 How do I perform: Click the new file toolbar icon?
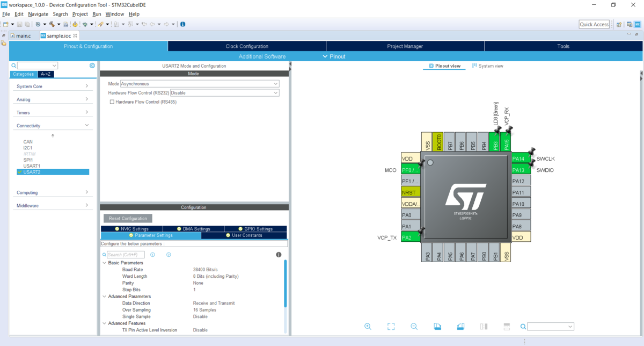click(5, 24)
